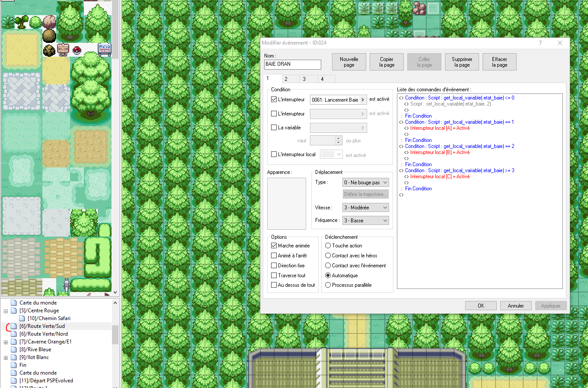Open the help question mark in dialog
Image resolution: width=588 pixels, height=388 pixels.
click(x=540, y=43)
